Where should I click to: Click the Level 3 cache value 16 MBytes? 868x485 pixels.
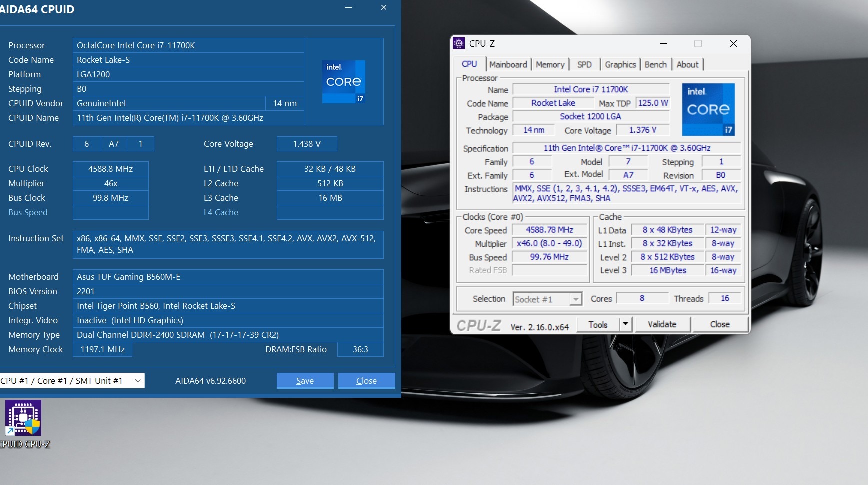pos(667,270)
